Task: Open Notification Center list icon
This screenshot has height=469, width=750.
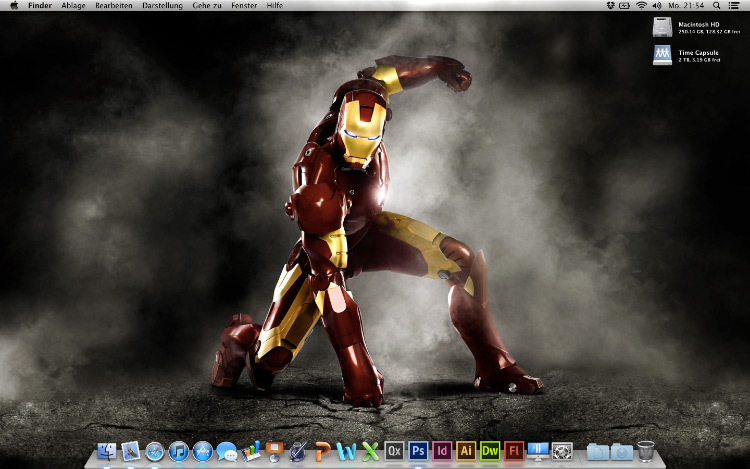Action: click(x=734, y=5)
